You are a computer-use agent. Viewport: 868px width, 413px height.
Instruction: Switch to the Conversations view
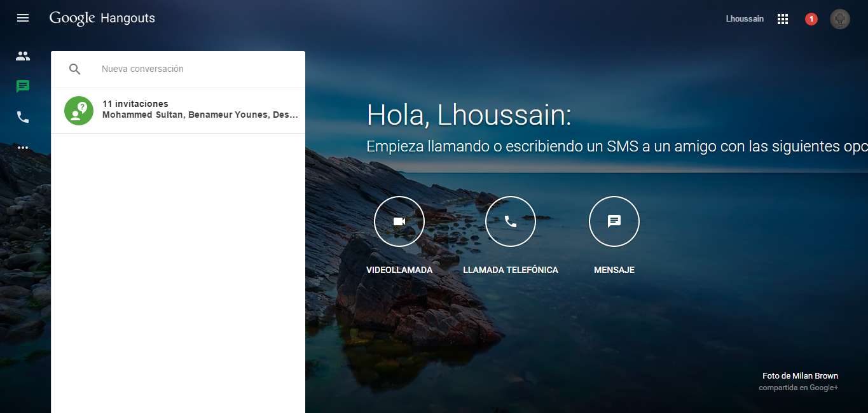[x=23, y=87]
